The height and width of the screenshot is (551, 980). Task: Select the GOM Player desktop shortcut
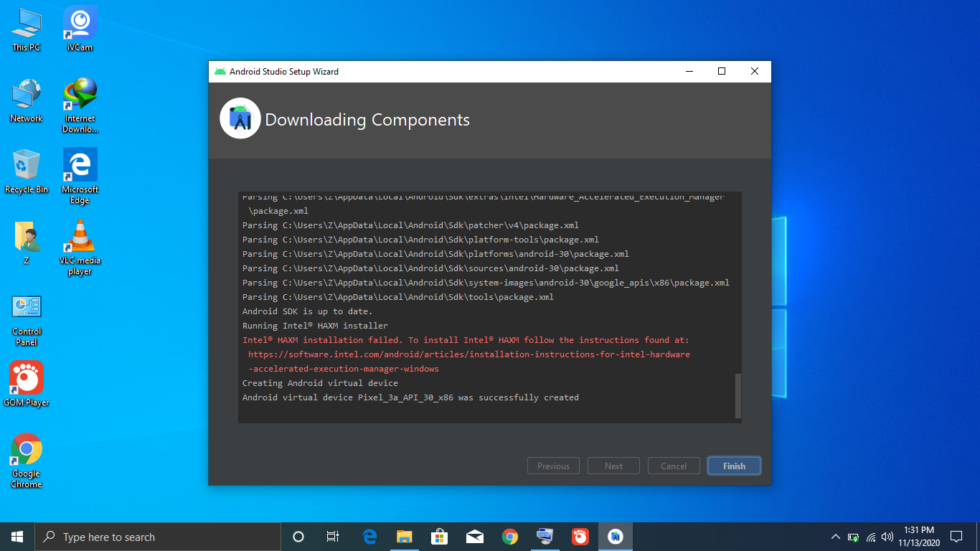point(27,385)
